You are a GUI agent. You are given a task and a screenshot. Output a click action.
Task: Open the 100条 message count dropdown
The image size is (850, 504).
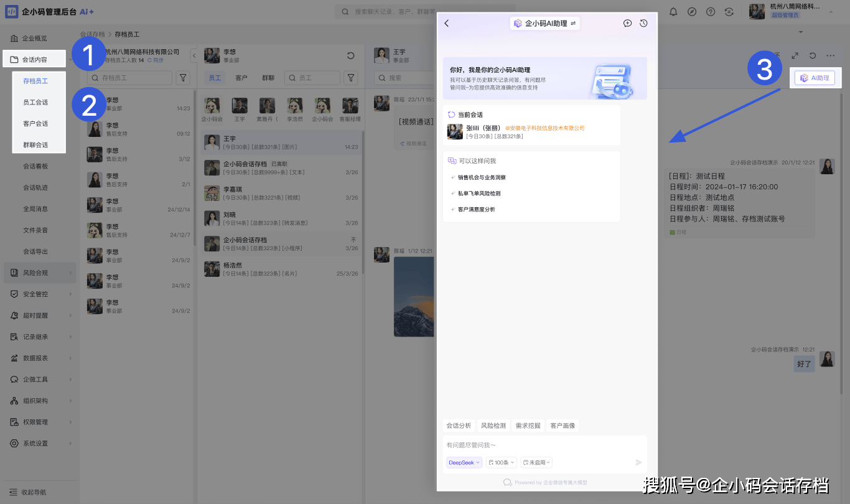(502, 462)
